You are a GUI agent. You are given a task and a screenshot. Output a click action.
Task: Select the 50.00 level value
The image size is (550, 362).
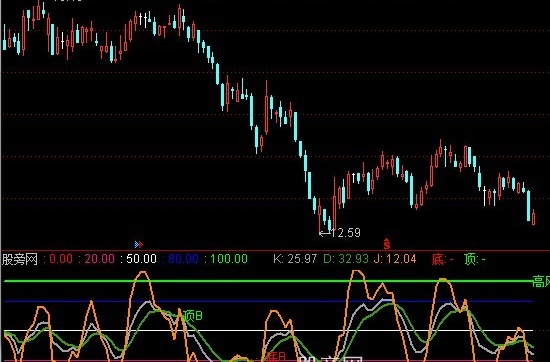(x=141, y=259)
